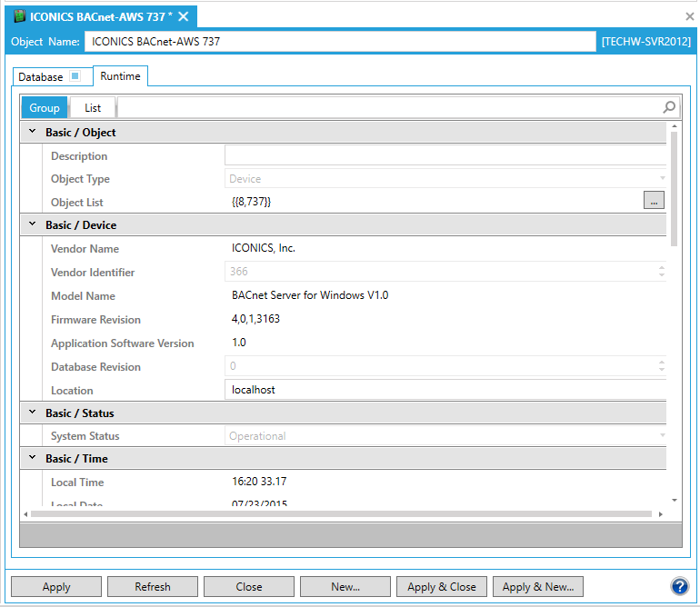Viewport: 700px width, 607px height.
Task: Collapse the Basic / Status section
Action: [33, 413]
